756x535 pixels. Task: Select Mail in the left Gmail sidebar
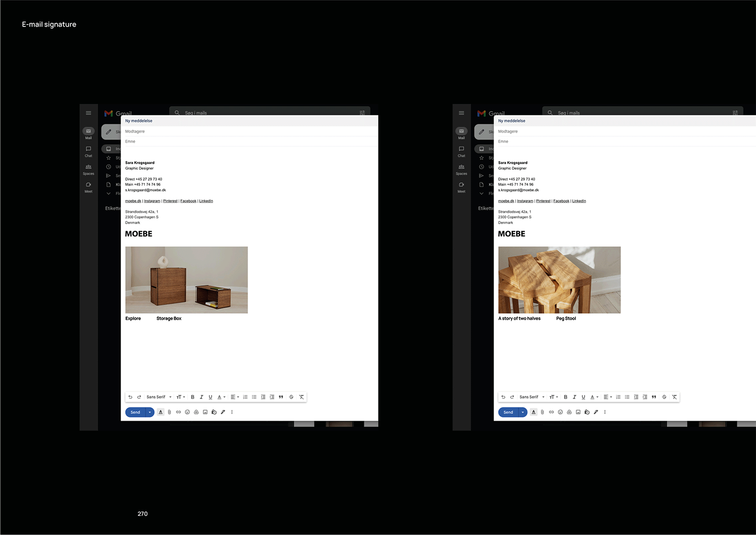89,133
